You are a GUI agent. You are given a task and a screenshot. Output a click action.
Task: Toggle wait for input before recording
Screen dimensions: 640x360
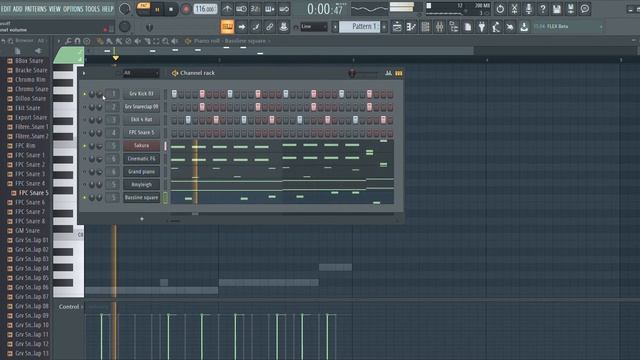tap(241, 9)
